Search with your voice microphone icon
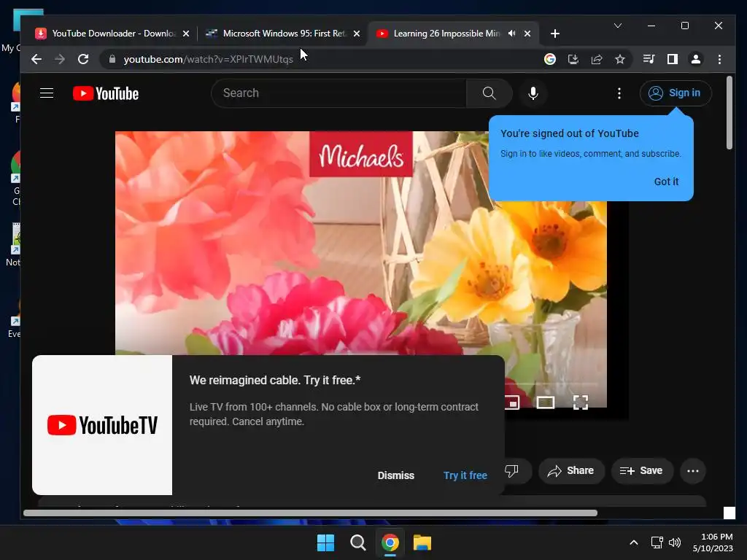 pyautogui.click(x=533, y=93)
